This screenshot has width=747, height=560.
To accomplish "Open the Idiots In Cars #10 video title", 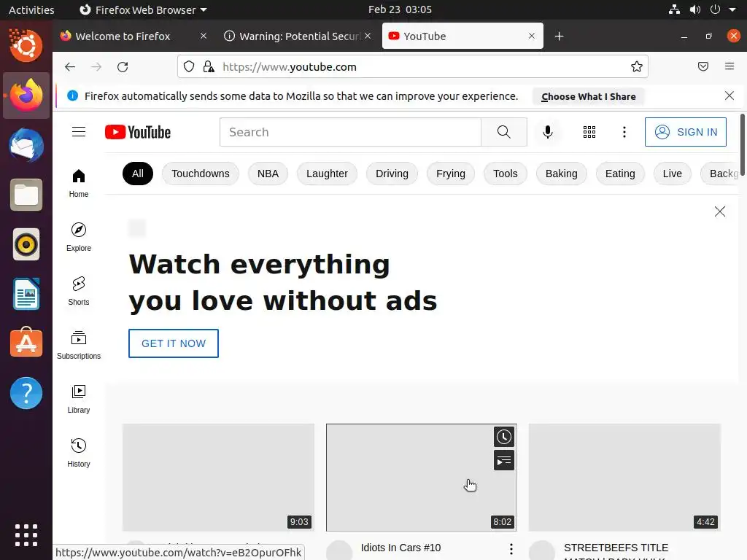I will coord(400,548).
